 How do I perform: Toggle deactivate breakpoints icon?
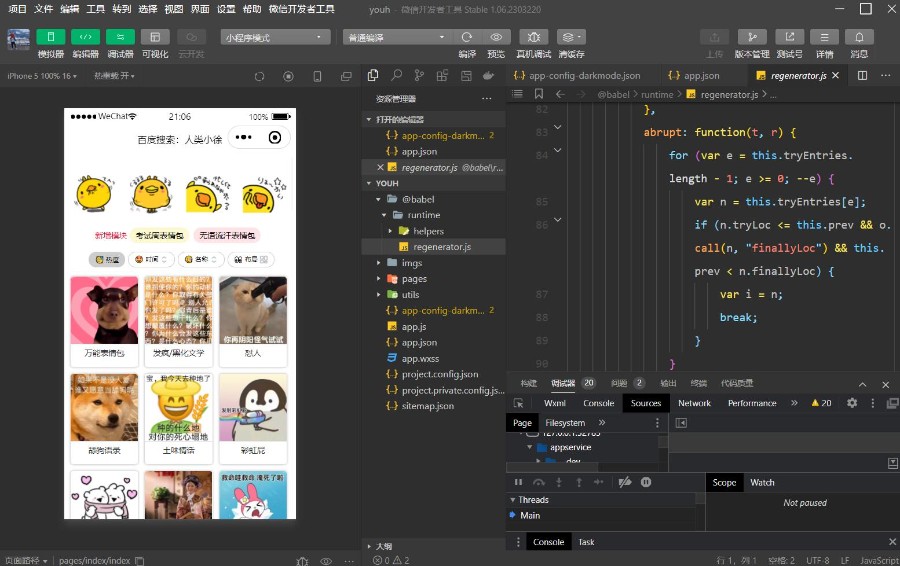(625, 482)
